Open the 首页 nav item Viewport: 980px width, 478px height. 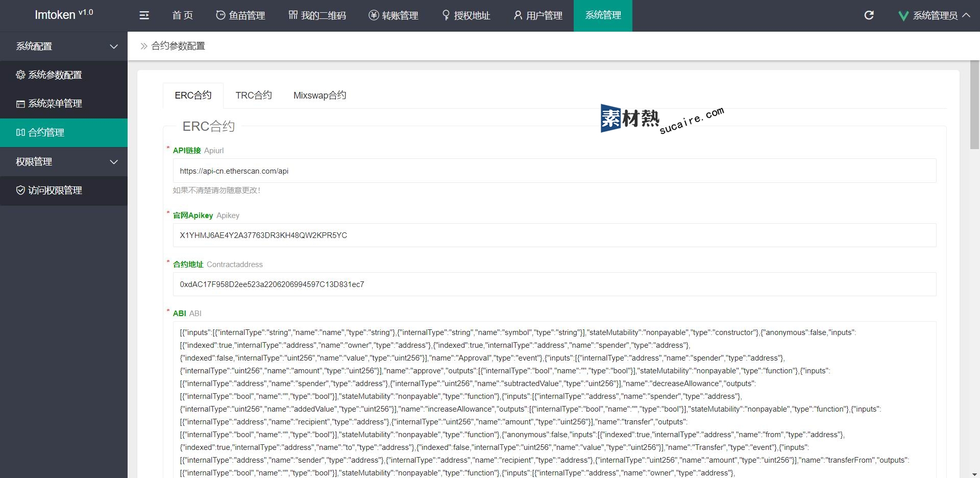[182, 15]
